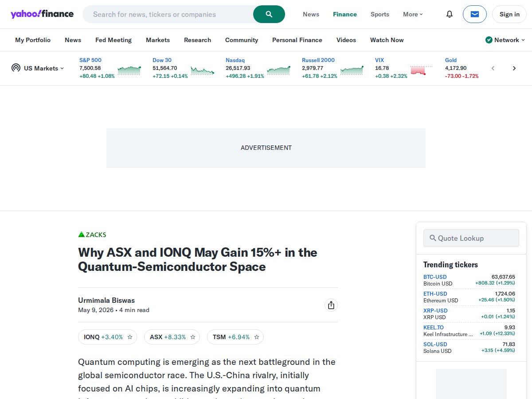Open ETH-USD trending ticker

(435, 293)
